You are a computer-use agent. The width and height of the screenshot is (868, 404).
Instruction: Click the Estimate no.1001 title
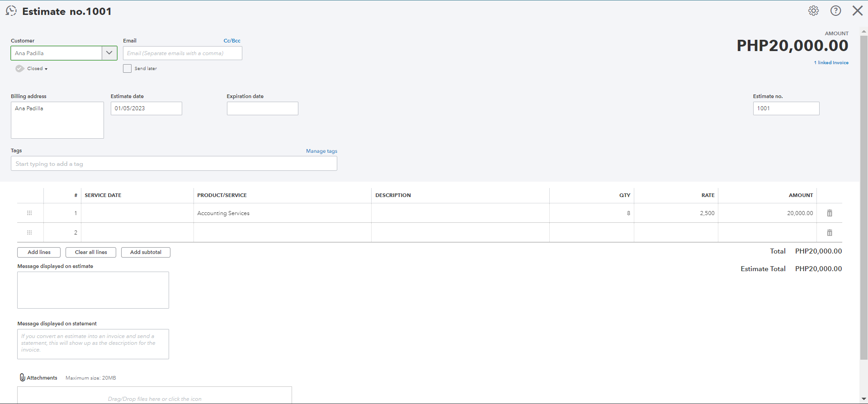(x=67, y=11)
